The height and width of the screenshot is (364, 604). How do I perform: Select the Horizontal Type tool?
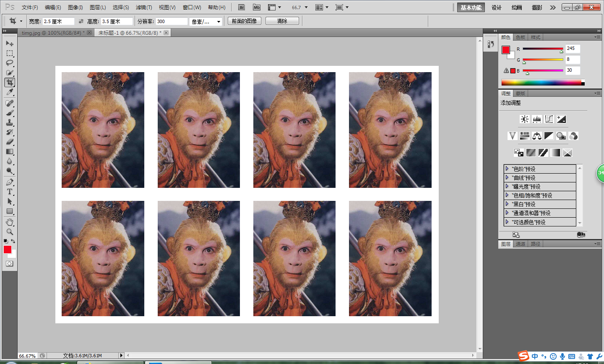point(10,192)
